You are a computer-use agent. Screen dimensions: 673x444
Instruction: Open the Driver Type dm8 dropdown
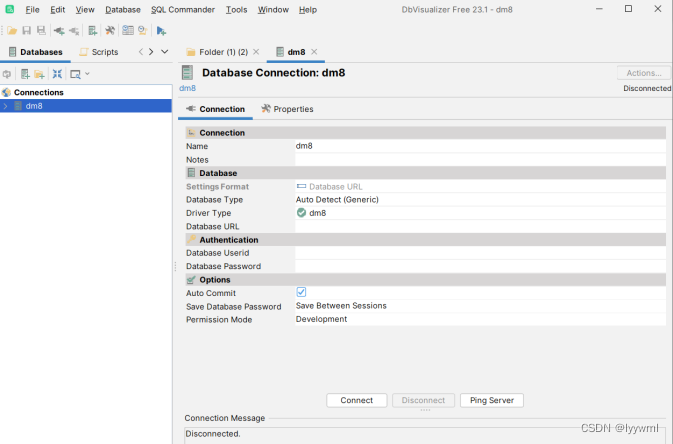[480, 213]
